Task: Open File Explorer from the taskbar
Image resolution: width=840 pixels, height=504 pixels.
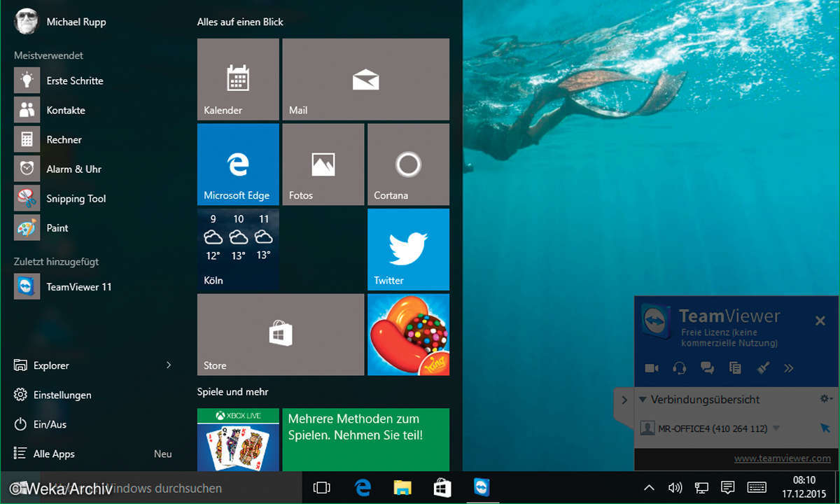Action: coord(402,488)
